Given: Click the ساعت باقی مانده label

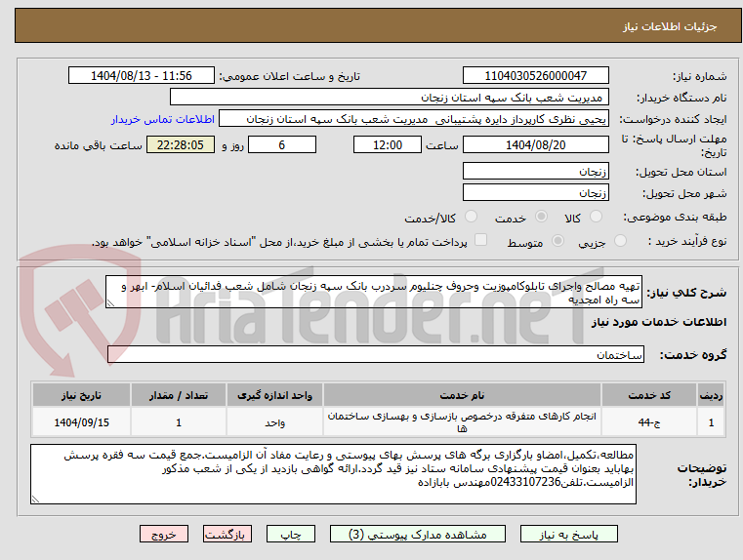Looking at the screenshot, I should (99, 145).
